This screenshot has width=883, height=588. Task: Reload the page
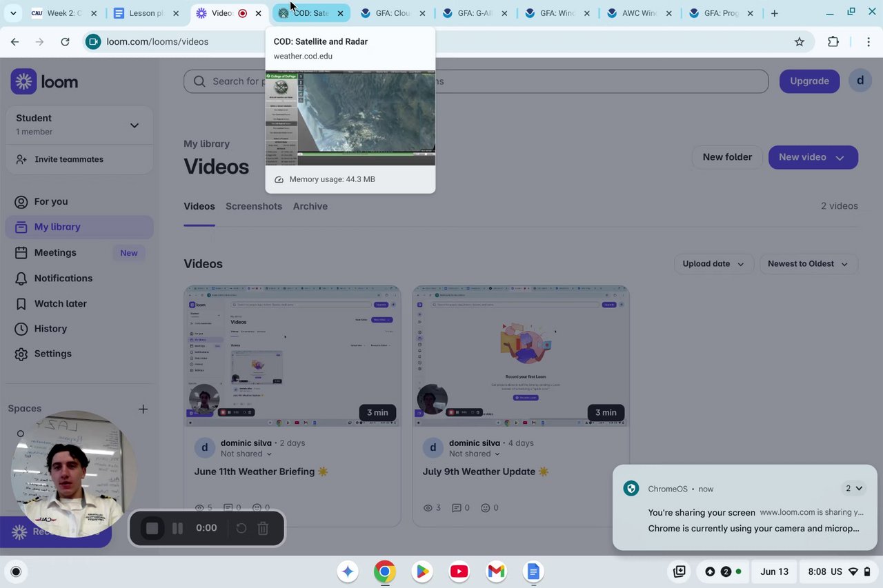(65, 41)
